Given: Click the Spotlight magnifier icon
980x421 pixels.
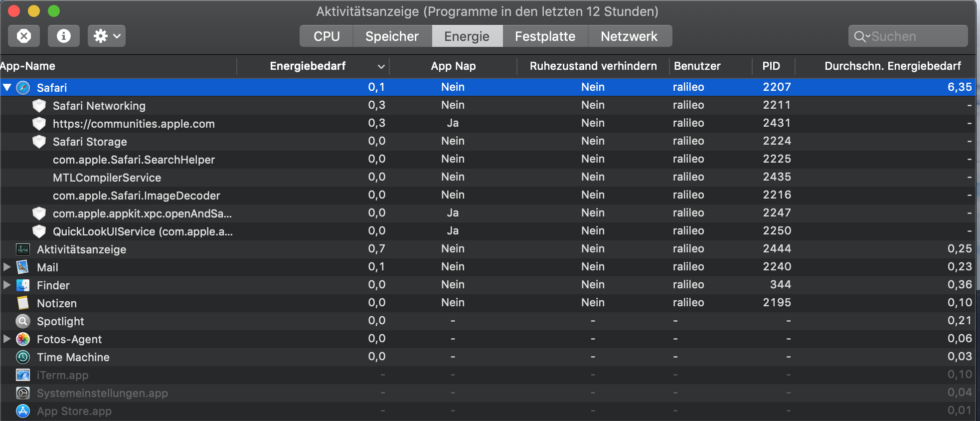Looking at the screenshot, I should 23,321.
